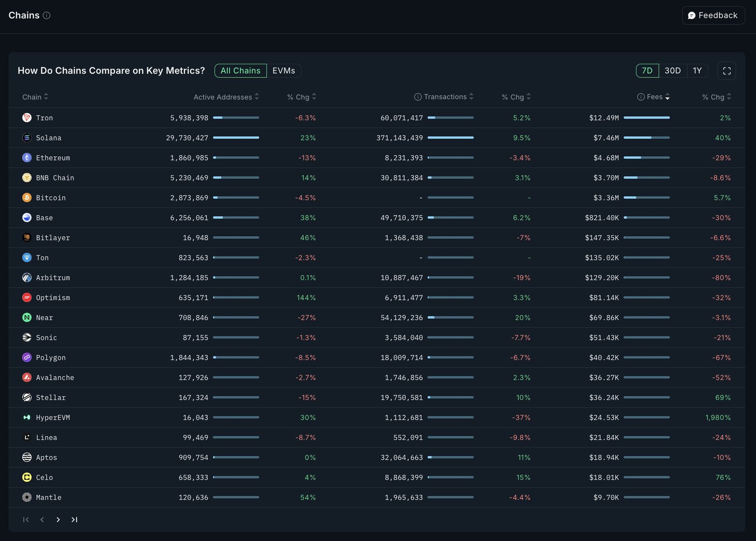Switch timeframe to 30D

tap(672, 71)
